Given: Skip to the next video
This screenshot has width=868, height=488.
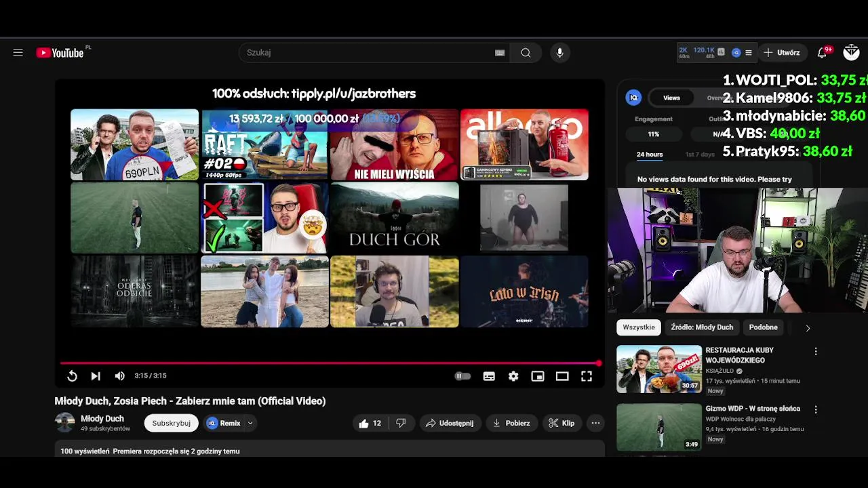Looking at the screenshot, I should coord(96,376).
